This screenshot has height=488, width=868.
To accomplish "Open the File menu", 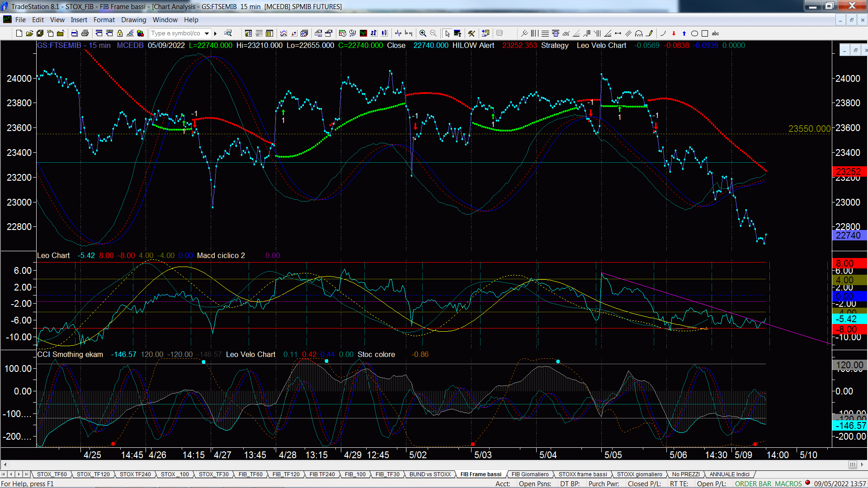I will pos(20,20).
